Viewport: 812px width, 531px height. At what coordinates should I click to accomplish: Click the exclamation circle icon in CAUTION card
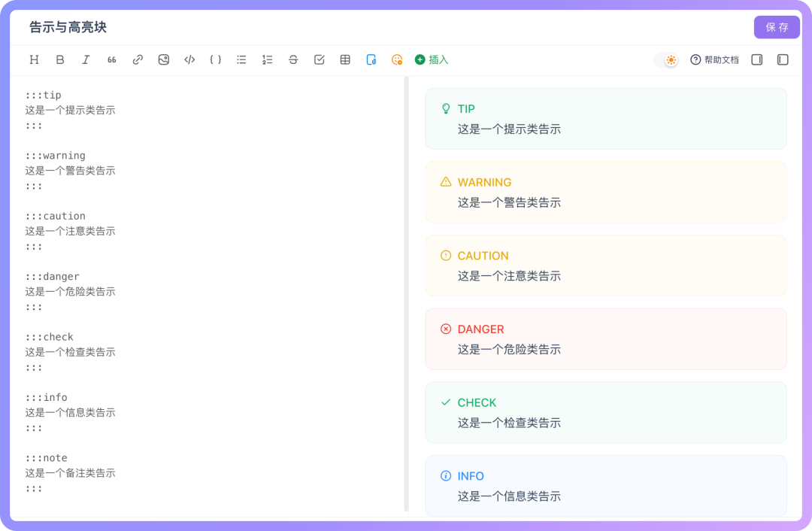(x=446, y=256)
